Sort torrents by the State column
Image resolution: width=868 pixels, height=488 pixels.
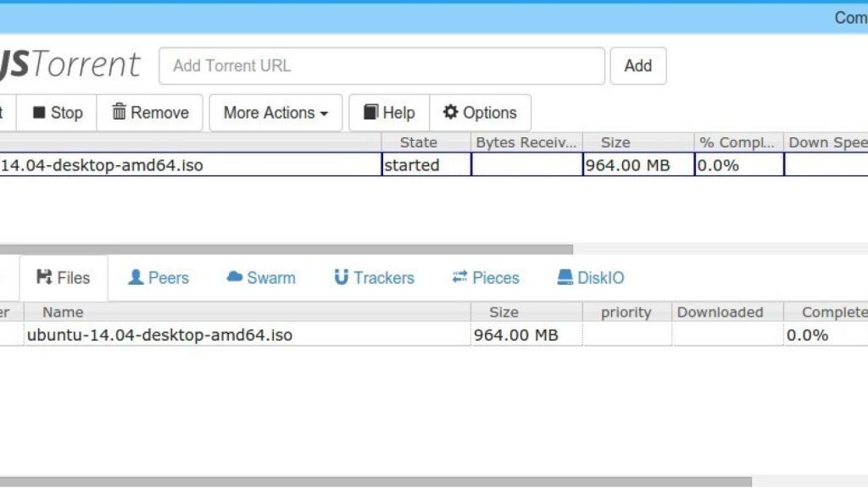[418, 141]
